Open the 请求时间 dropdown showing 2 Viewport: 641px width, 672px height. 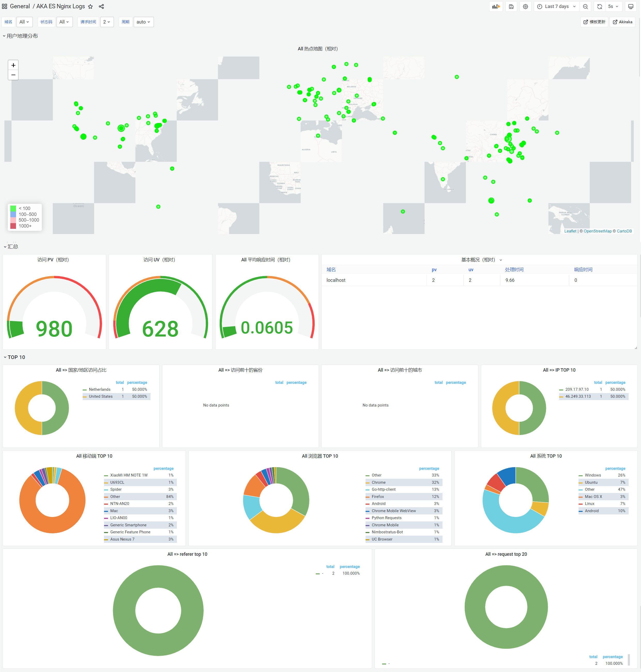[107, 22]
